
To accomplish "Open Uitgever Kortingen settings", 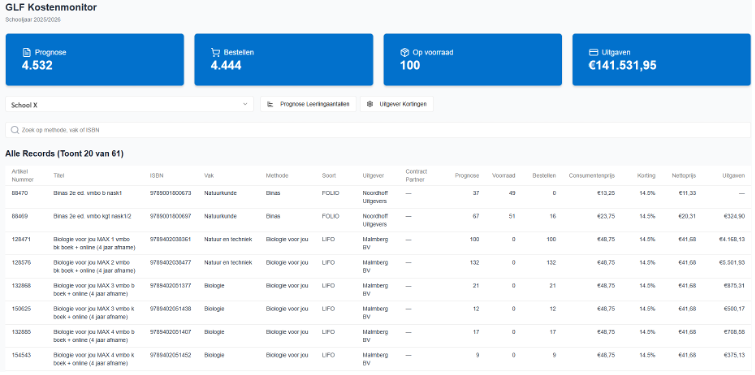I will point(397,104).
